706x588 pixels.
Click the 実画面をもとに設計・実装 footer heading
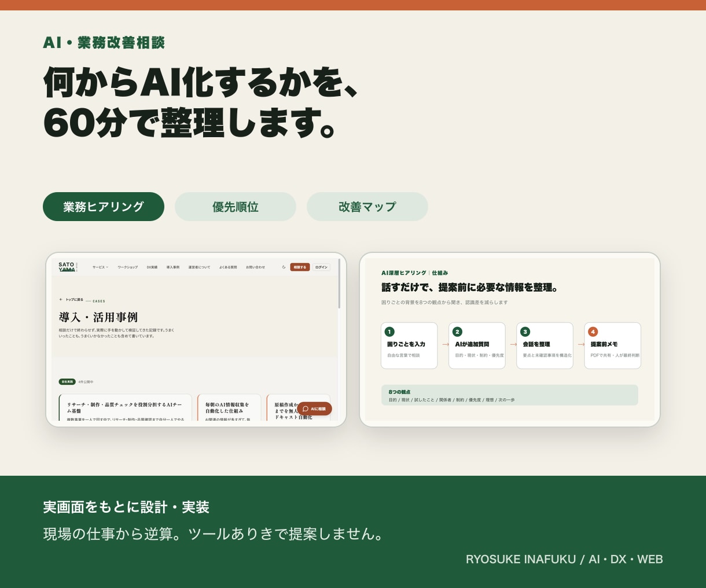pyautogui.click(x=126, y=508)
